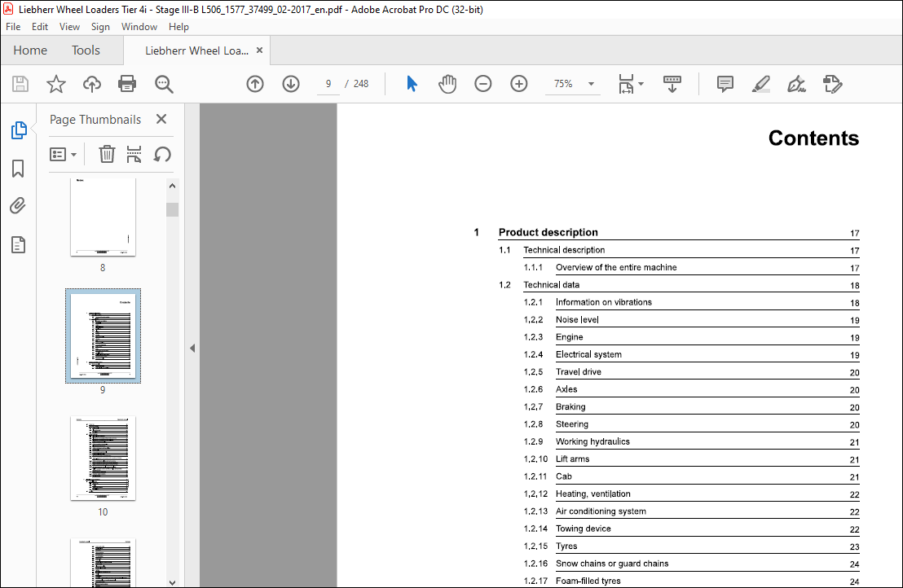Screen dimensions: 903x588
Task: Select page 8 thumbnail
Action: pos(103,217)
